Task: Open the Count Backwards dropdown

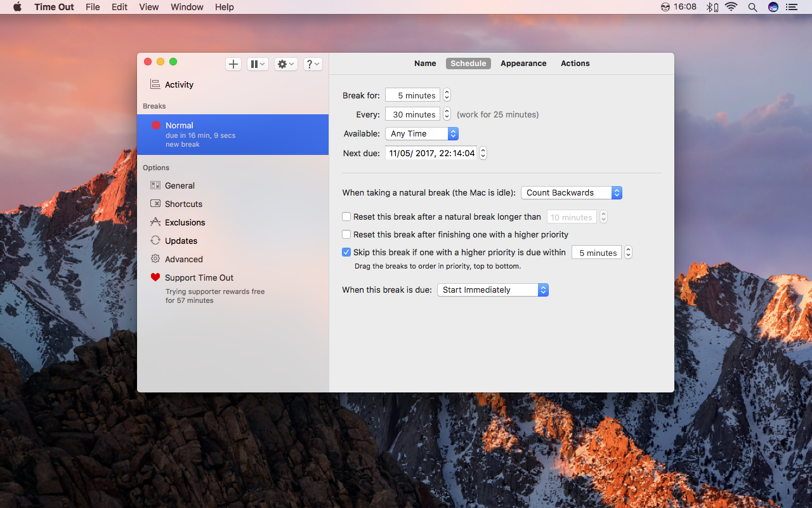Action: point(572,192)
